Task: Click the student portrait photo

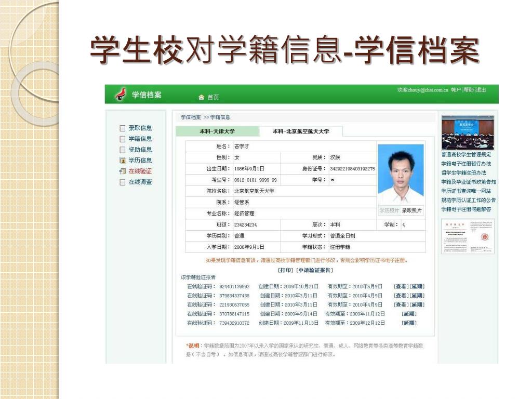Action: click(x=401, y=175)
